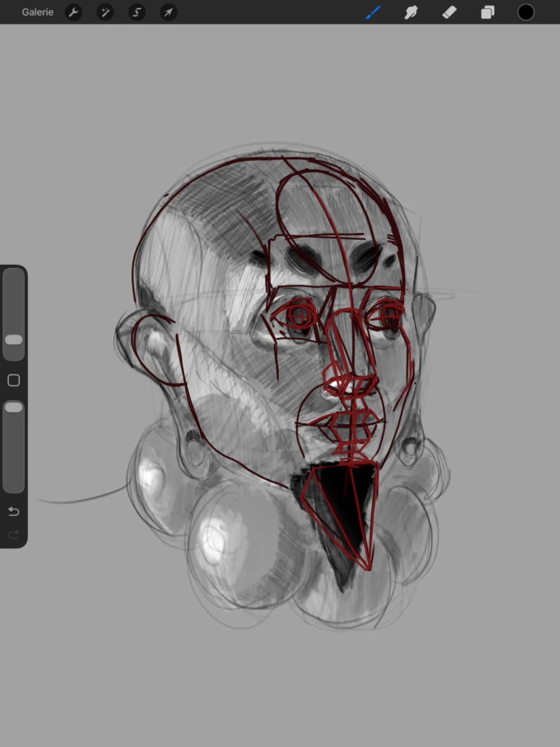Click the brush size slider handle
This screenshot has height=747, width=560.
(14, 340)
